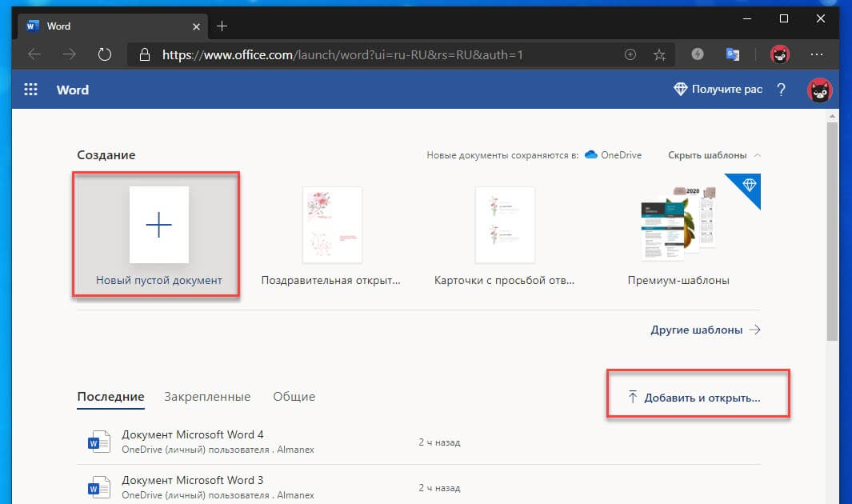Click Добавить и открыть upload button
Image resolution: width=852 pixels, height=504 pixels.
pos(694,398)
